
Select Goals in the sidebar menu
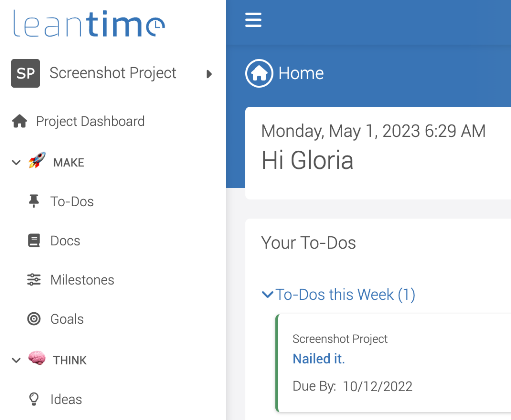(67, 319)
